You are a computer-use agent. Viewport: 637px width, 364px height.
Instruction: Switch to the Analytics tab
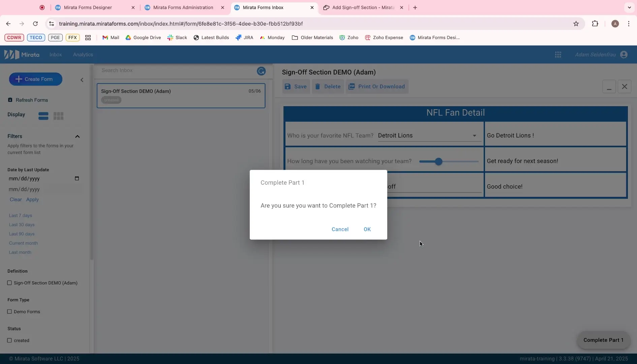[83, 54]
